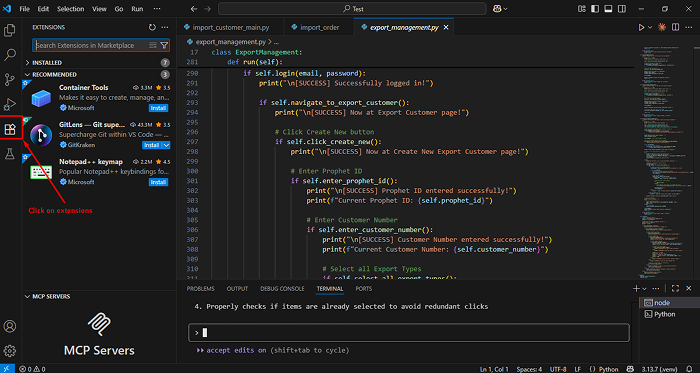Open Copilot status icon in status bar

point(630,369)
